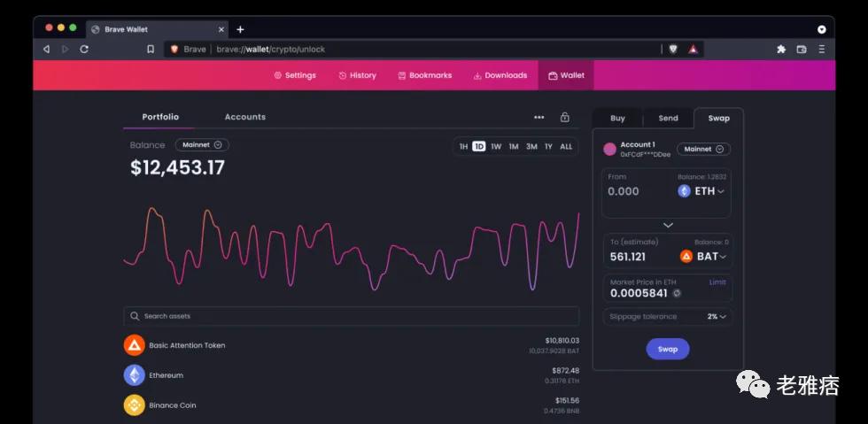Open the Ethereum asset row
Viewport: 868px width, 424px height.
click(x=351, y=375)
